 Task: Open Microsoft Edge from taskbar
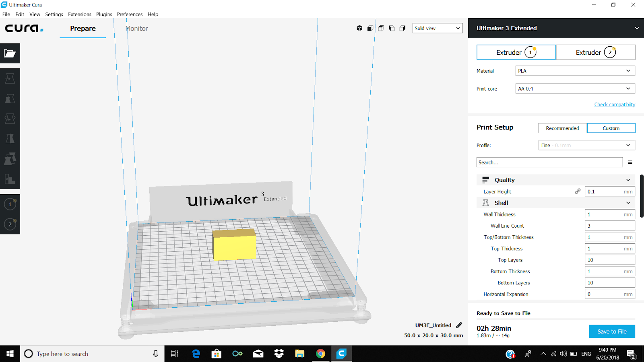(196, 354)
